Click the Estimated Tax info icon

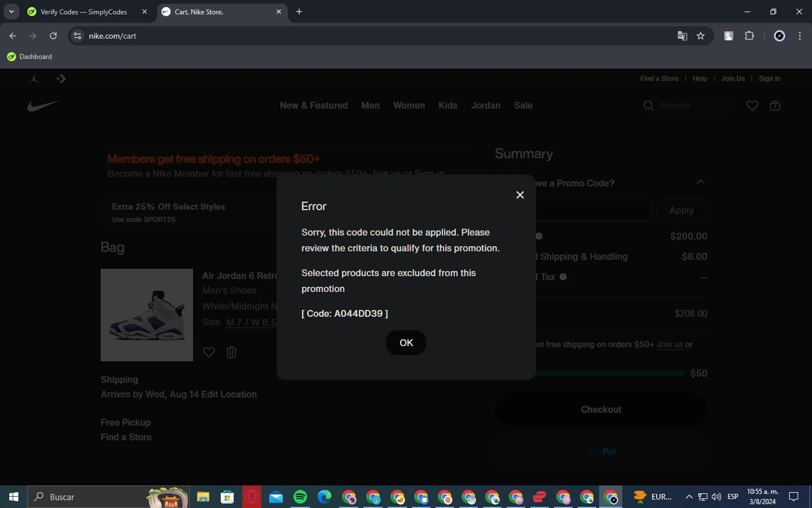563,277
